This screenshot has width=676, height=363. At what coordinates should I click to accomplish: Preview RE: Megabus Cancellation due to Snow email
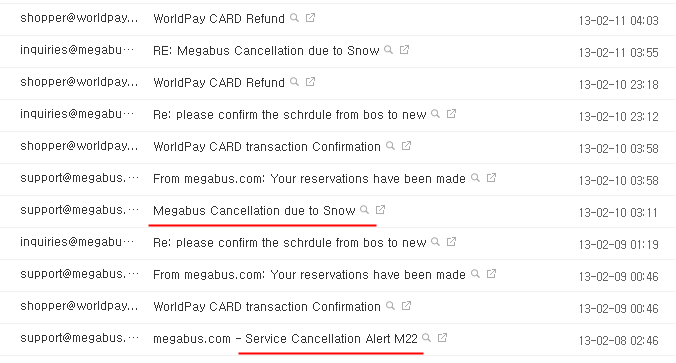tap(388, 50)
